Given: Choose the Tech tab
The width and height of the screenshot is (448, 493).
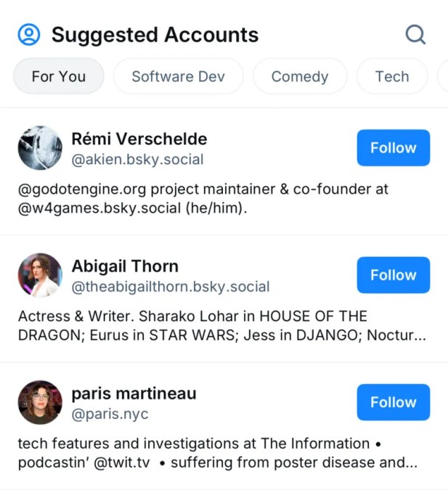Looking at the screenshot, I should (392, 76).
